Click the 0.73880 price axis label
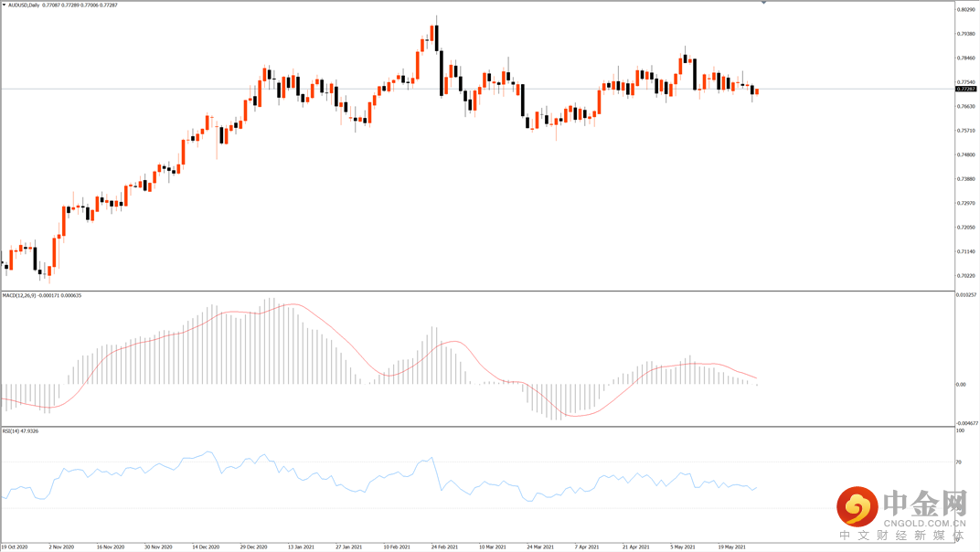Image resolution: width=980 pixels, height=552 pixels. 965,179
